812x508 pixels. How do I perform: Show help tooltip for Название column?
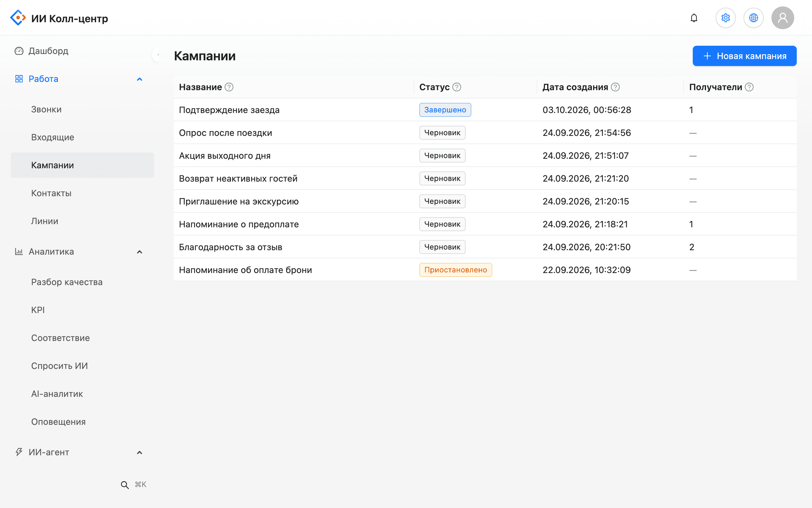click(229, 87)
